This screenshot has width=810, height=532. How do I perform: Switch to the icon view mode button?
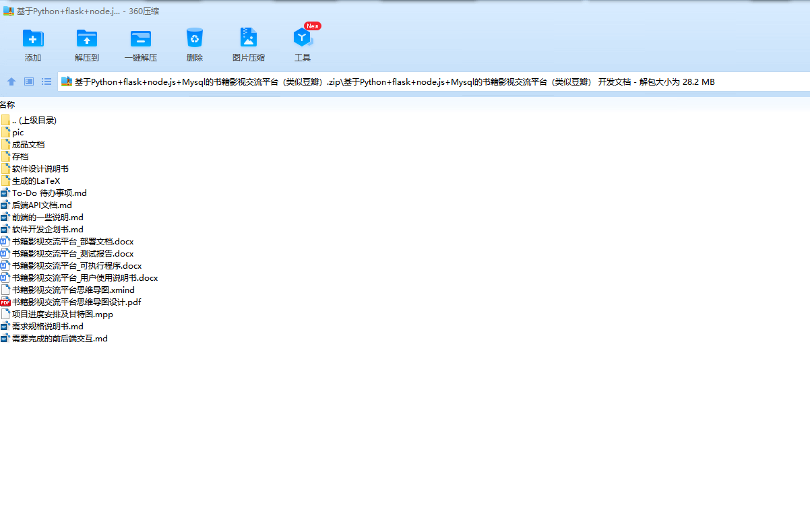(x=29, y=81)
